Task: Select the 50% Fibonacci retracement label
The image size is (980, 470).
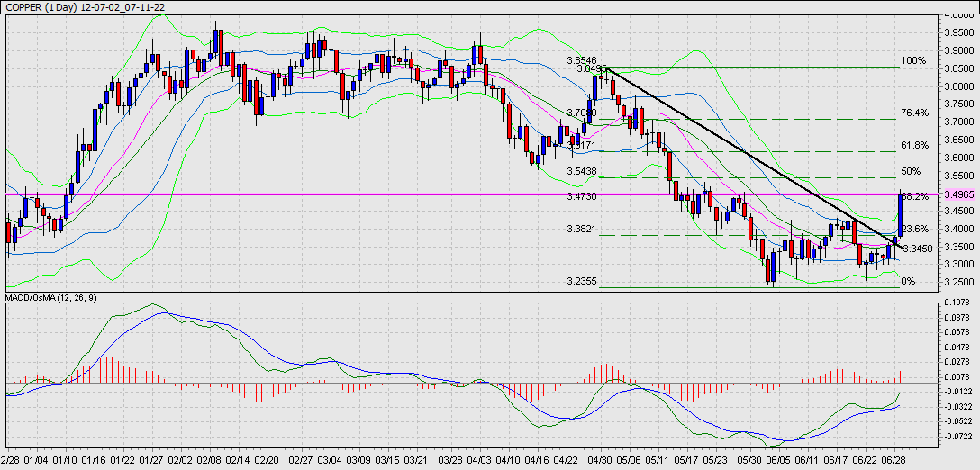Action: (x=910, y=171)
